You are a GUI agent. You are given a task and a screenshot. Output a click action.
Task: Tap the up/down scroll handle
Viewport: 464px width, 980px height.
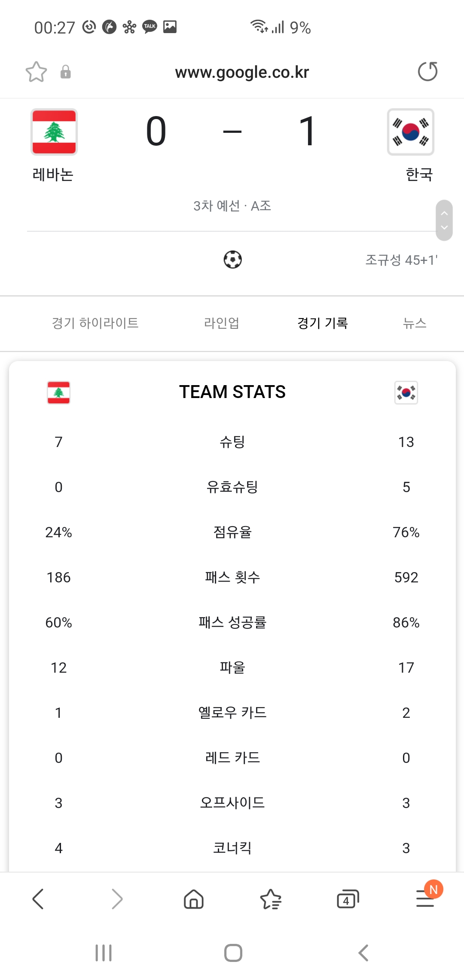tap(444, 220)
